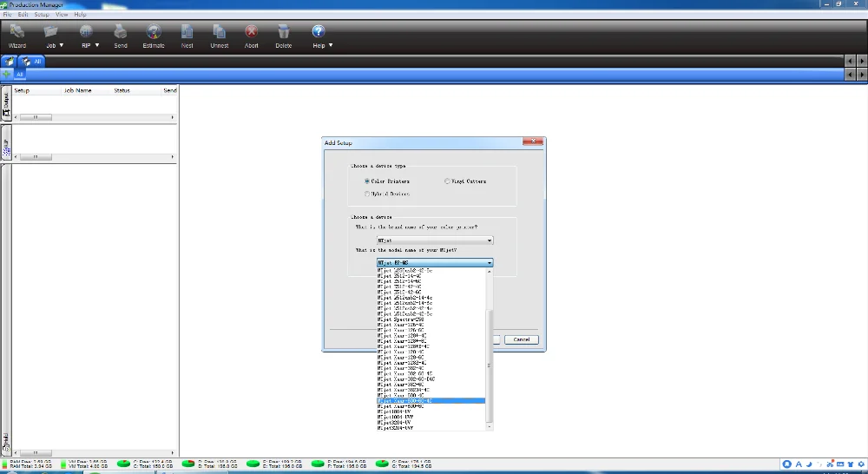Open the File menu
868x474 pixels.
(x=7, y=15)
